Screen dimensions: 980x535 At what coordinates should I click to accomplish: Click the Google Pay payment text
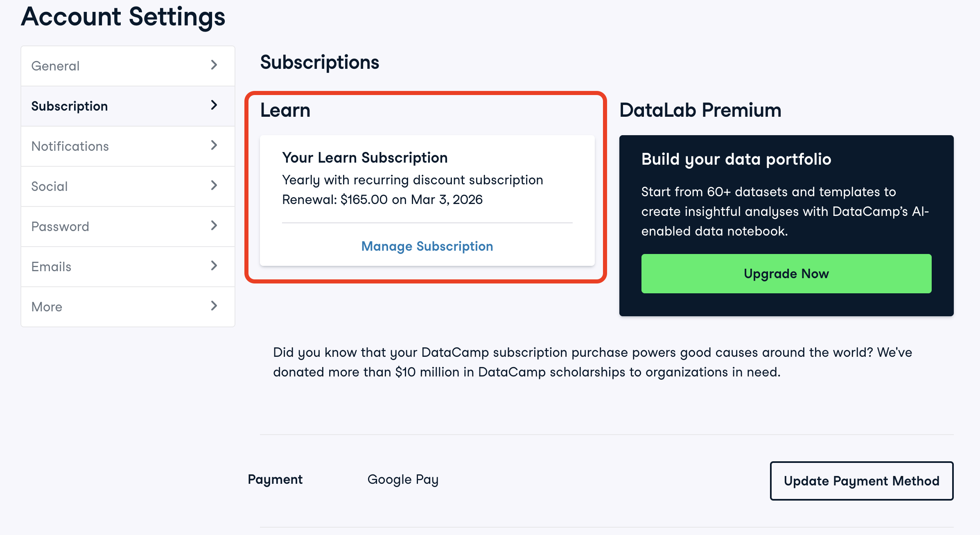403,479
